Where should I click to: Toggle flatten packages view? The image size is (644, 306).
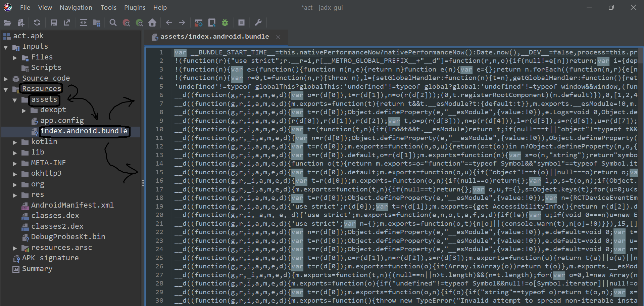coord(97,23)
